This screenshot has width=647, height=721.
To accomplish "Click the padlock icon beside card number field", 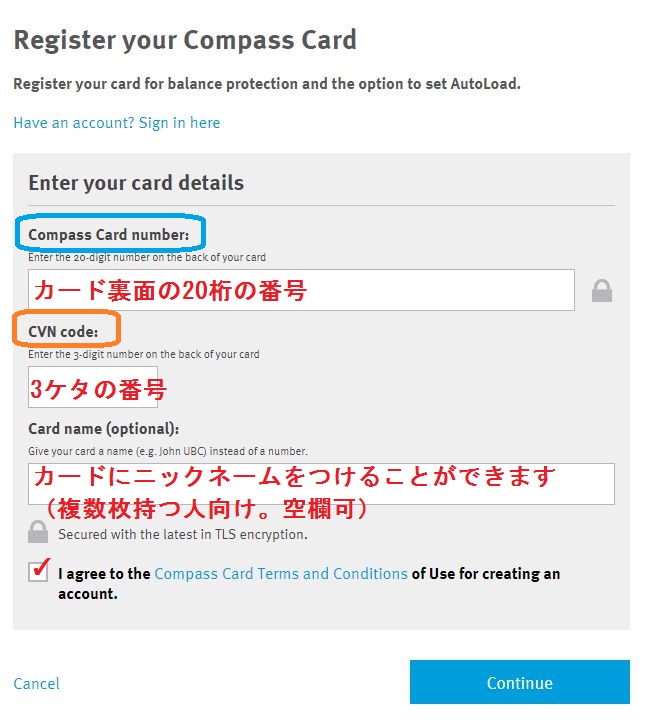I will click(x=601, y=291).
